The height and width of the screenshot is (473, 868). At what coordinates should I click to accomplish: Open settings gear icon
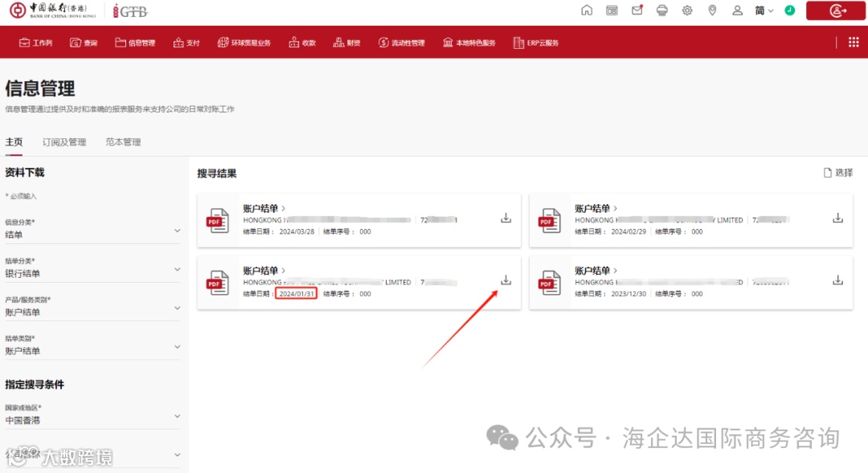(x=687, y=10)
